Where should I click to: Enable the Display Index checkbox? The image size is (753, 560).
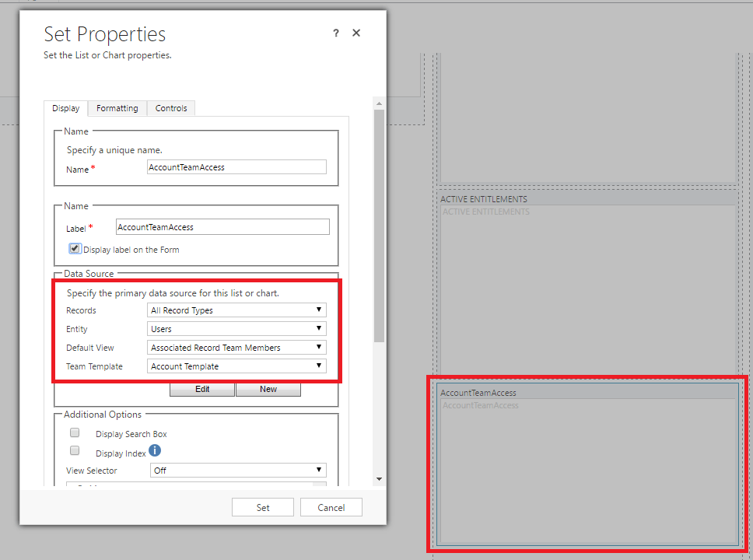pos(75,451)
